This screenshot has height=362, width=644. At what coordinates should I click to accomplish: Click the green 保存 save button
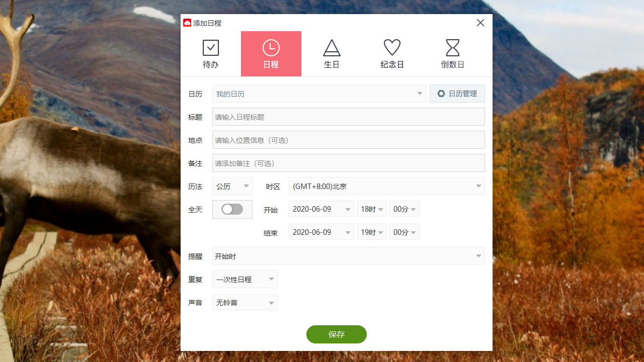(336, 334)
